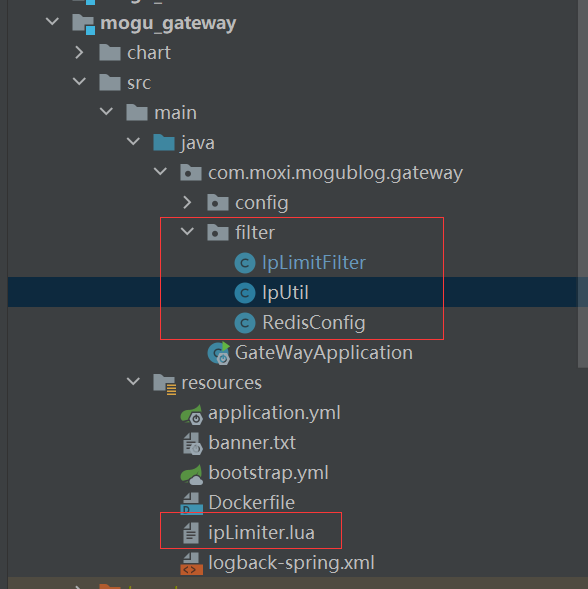Collapse the filter package
The width and height of the screenshot is (588, 589).
tap(187, 231)
